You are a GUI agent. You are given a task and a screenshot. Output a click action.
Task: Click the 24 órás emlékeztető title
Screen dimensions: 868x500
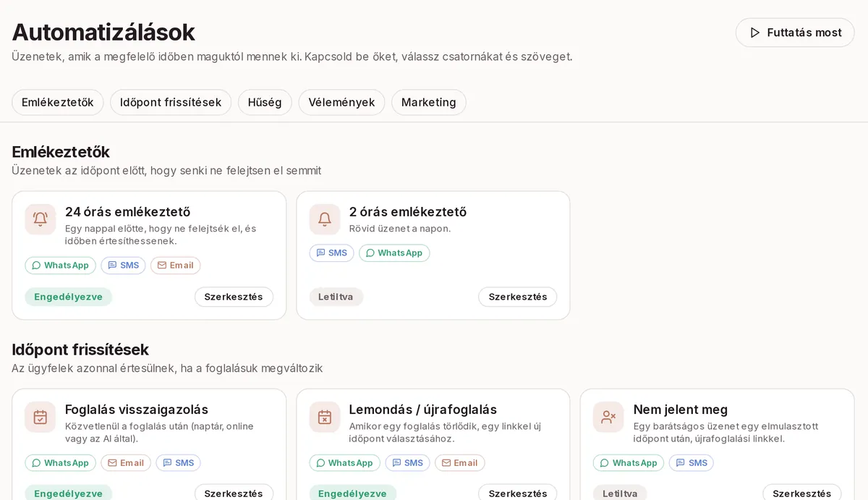[127, 212]
